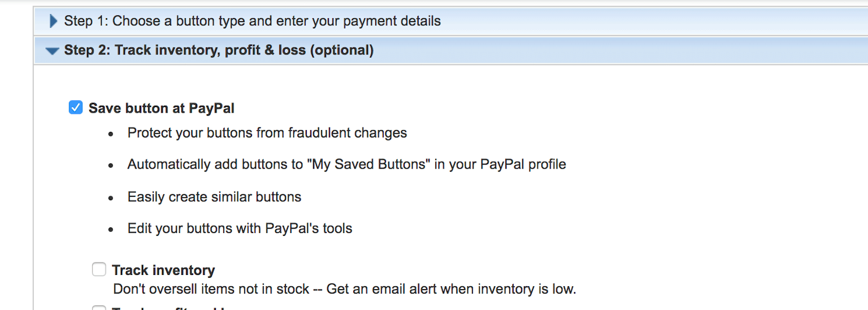
Task: Click the cut-off label under Track inventory
Action: (168, 308)
